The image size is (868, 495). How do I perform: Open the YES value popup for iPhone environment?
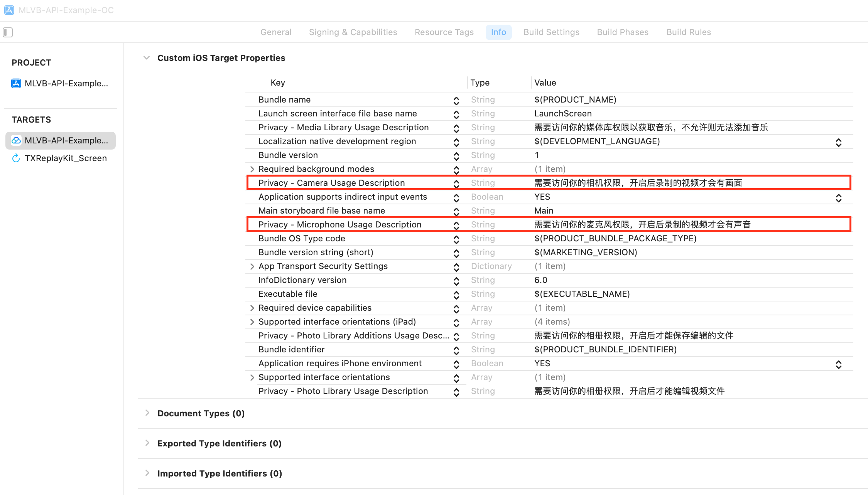point(838,364)
